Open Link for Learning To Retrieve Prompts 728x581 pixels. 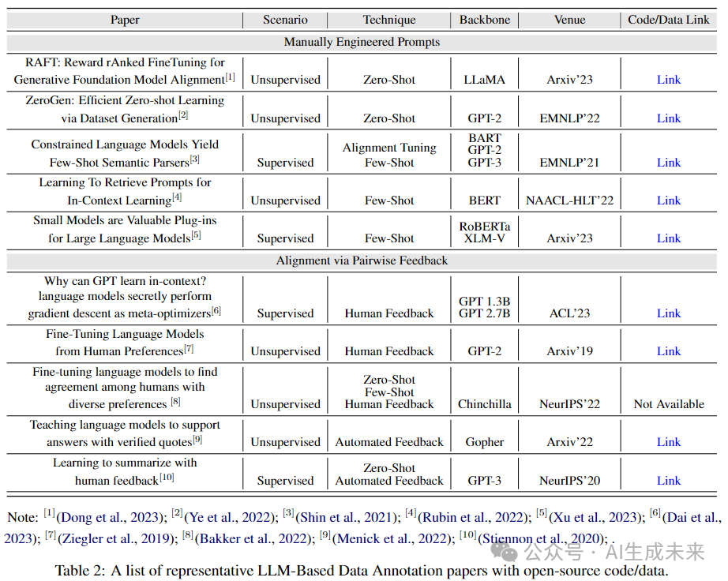click(x=668, y=200)
